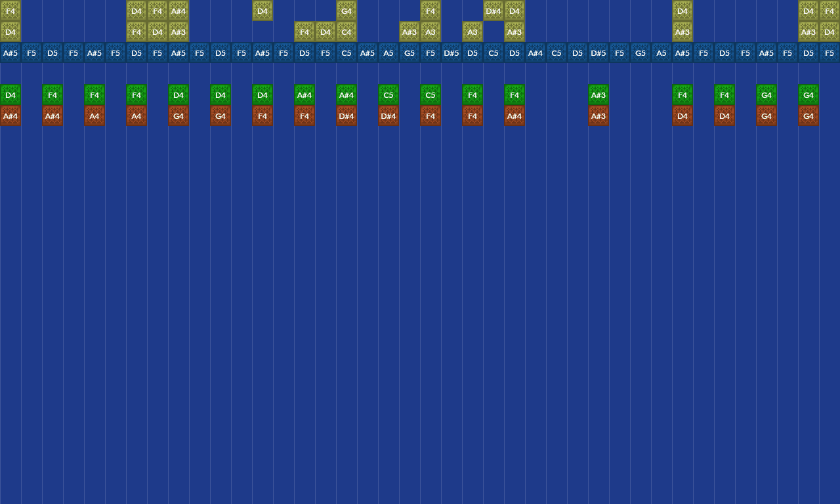
Task: Click the olive A#4 note block
Action: pyautogui.click(x=178, y=10)
